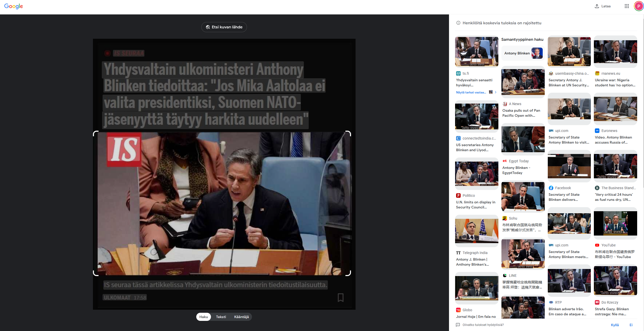Open Politico U.N. limits on display result
This screenshot has width=644, height=331.
click(476, 205)
